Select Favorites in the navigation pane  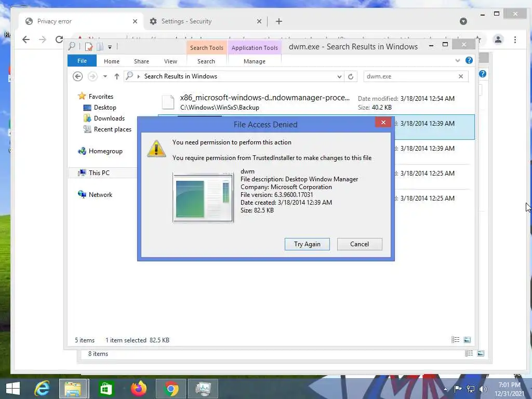101,96
